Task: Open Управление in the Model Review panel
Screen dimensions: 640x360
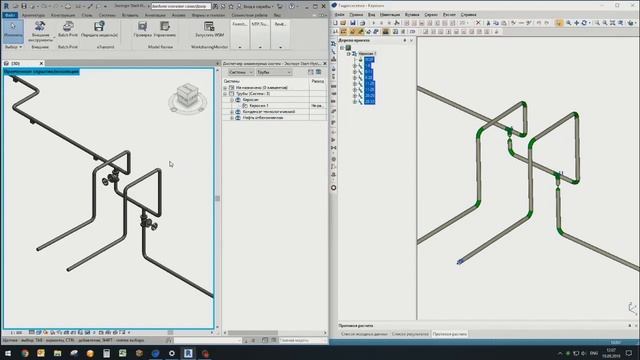Action: (x=164, y=29)
